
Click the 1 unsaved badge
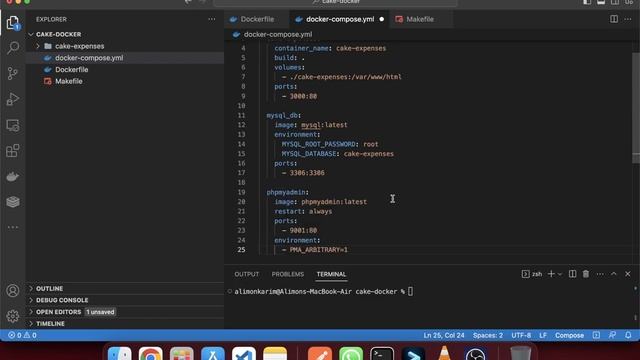pyautogui.click(x=100, y=312)
